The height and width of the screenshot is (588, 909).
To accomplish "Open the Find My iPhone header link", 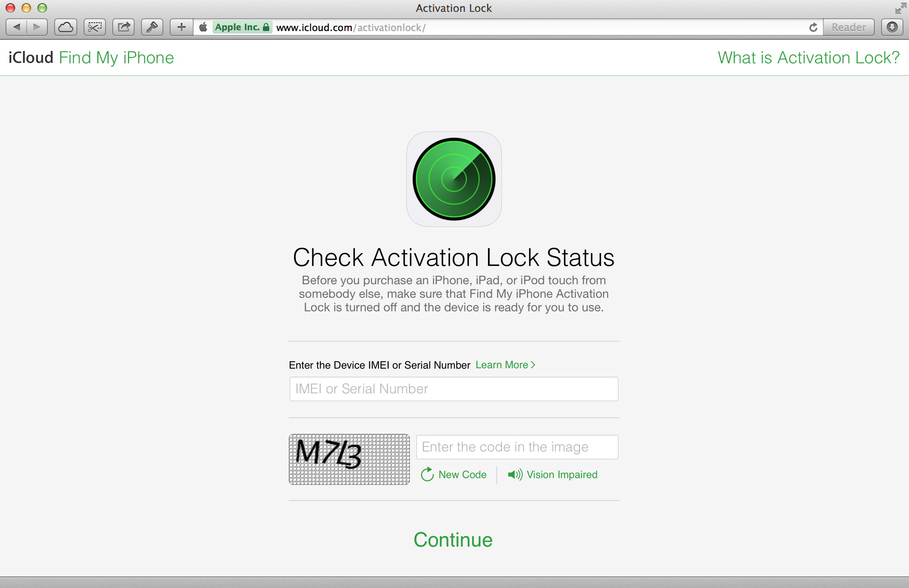I will pos(116,58).
